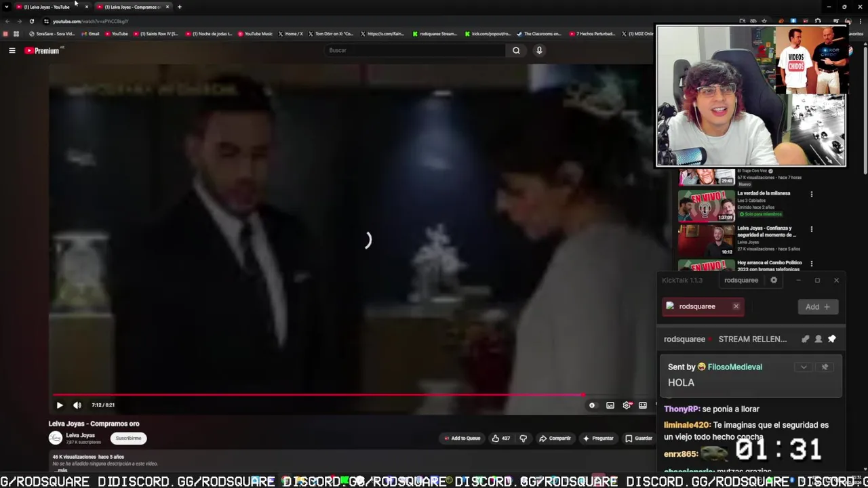Open the FilosoMedieval user profile
This screenshot has width=868, height=488.
(x=734, y=367)
